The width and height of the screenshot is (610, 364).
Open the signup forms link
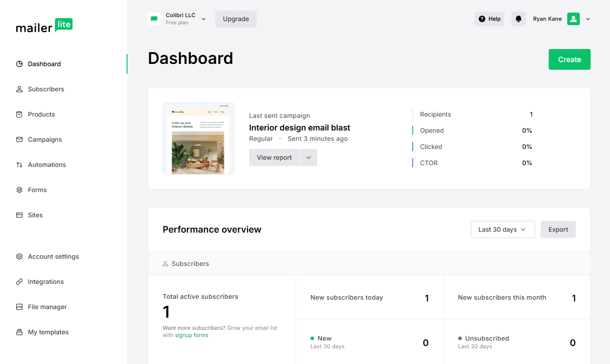point(191,335)
